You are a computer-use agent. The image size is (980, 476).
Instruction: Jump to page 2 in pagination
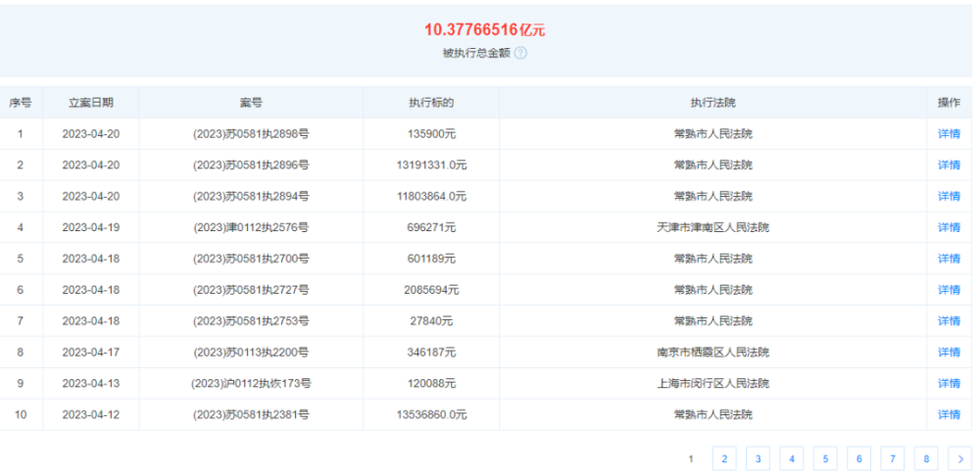coord(724,459)
